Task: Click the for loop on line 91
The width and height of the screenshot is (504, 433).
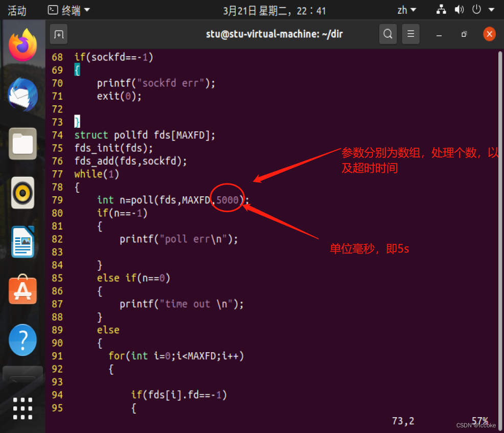Action: [x=176, y=356]
